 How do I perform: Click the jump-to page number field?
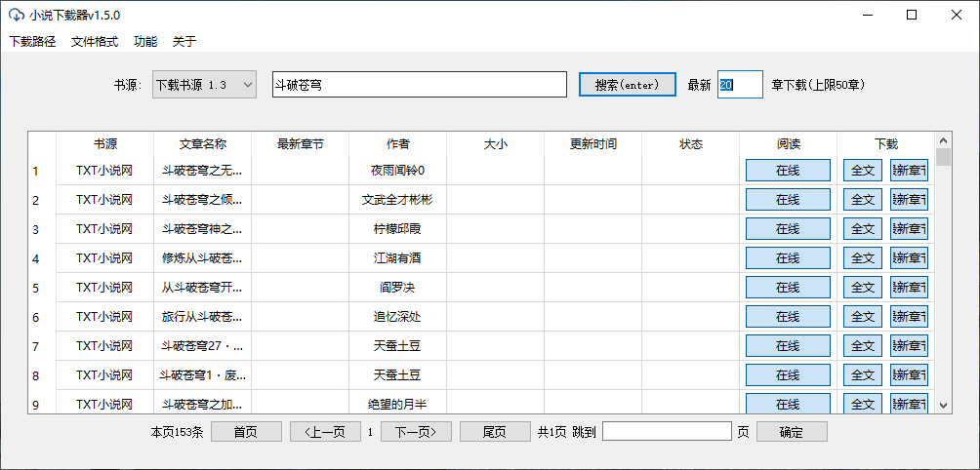point(667,432)
